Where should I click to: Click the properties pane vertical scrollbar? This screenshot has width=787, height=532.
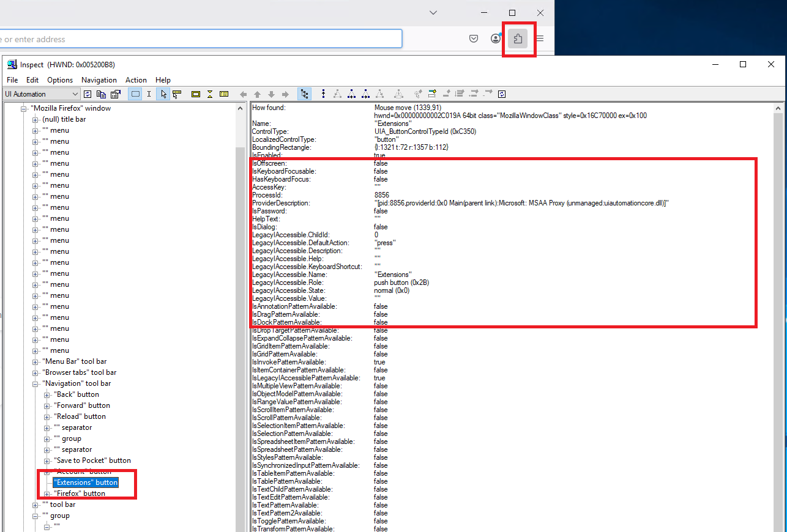click(x=778, y=317)
